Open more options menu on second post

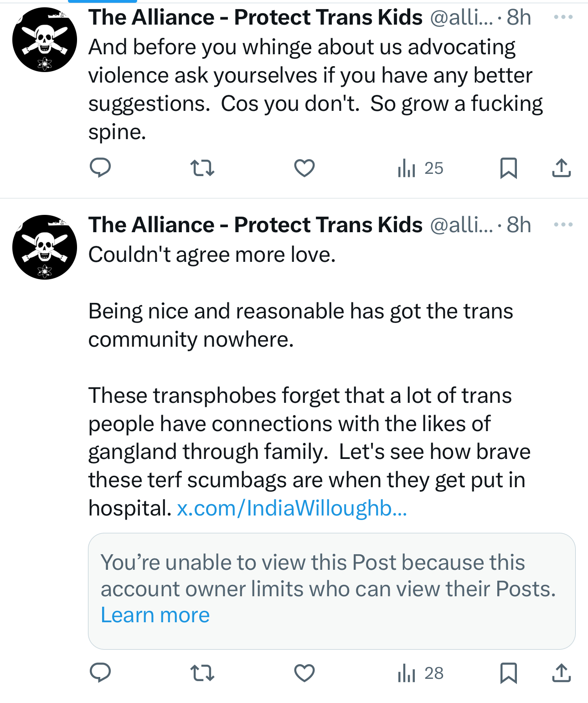(563, 224)
